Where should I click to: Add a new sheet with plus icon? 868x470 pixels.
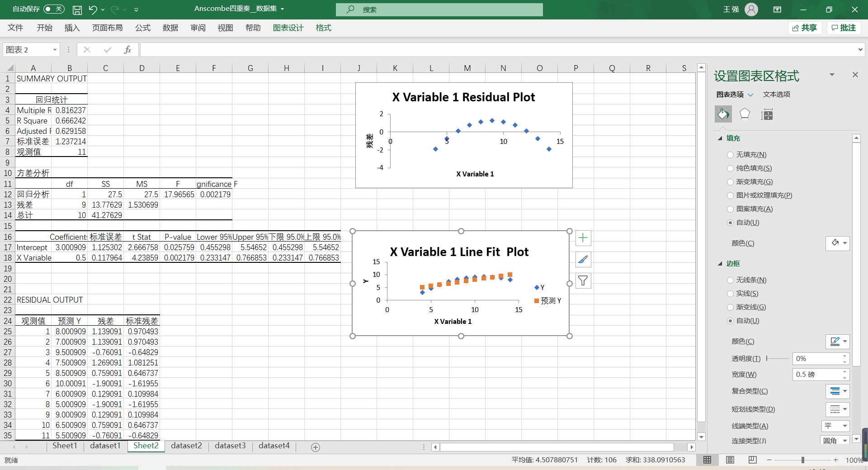click(316, 447)
